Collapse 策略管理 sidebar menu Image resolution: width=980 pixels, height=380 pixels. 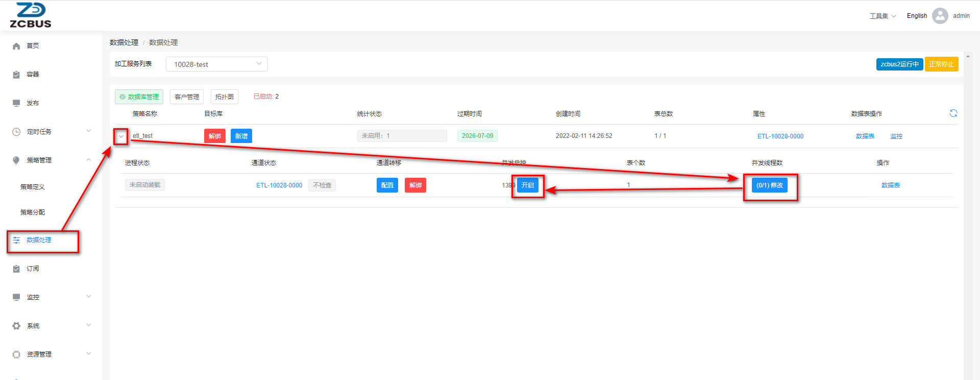tap(51, 160)
